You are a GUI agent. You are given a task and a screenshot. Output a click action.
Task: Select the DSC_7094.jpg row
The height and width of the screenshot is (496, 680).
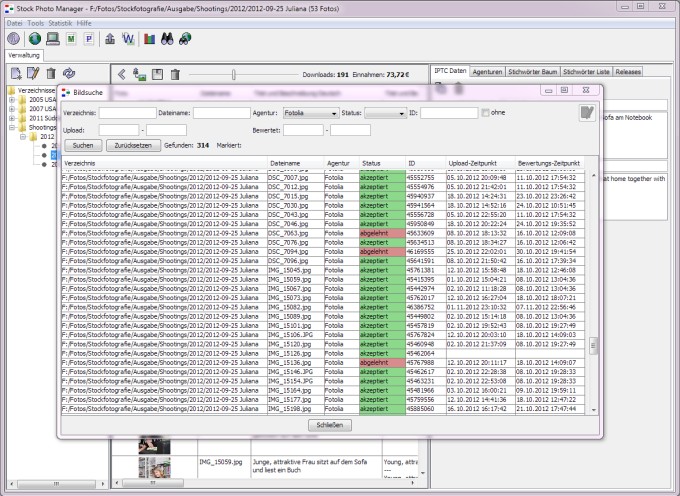click(x=323, y=252)
